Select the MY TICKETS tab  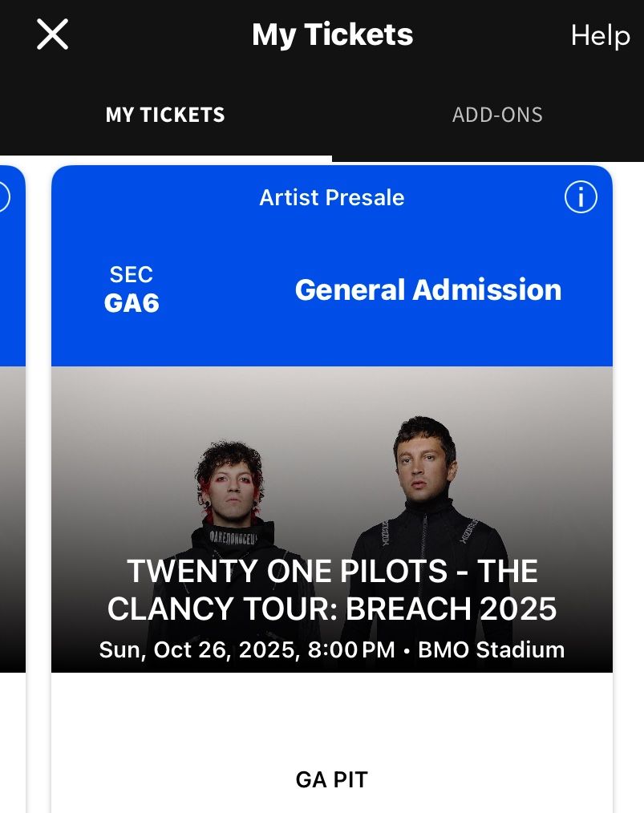pos(165,115)
